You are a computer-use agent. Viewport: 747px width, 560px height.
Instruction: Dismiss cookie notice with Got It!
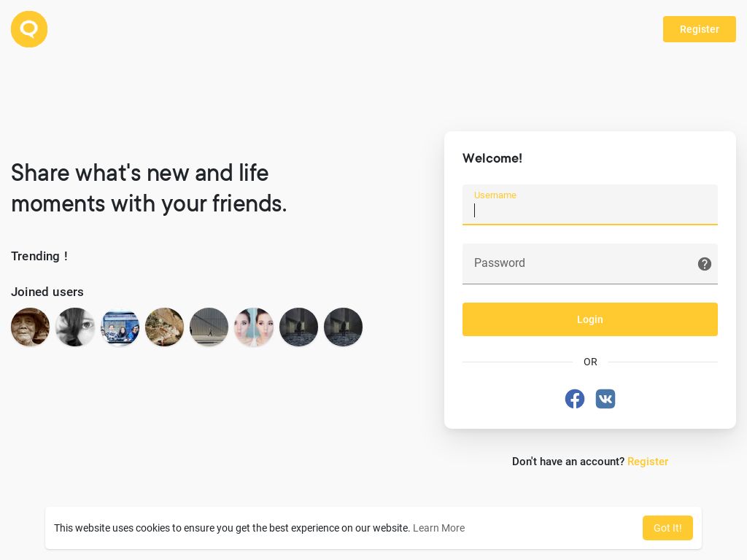pos(667,528)
